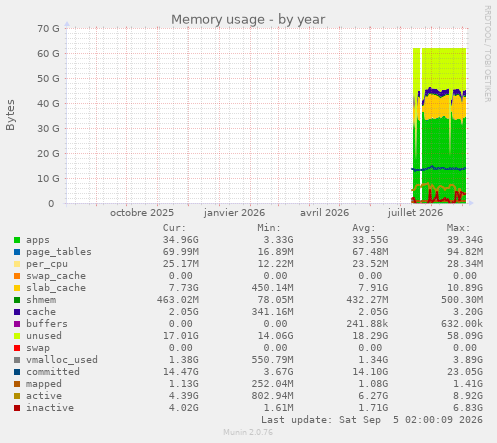
Task: Click the 'Avg:' column header
Action: click(364, 228)
